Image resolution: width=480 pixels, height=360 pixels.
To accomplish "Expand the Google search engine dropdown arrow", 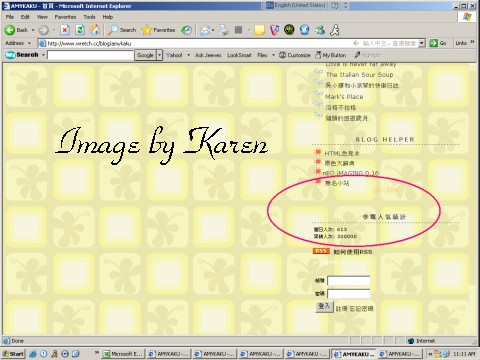I will (x=160, y=55).
